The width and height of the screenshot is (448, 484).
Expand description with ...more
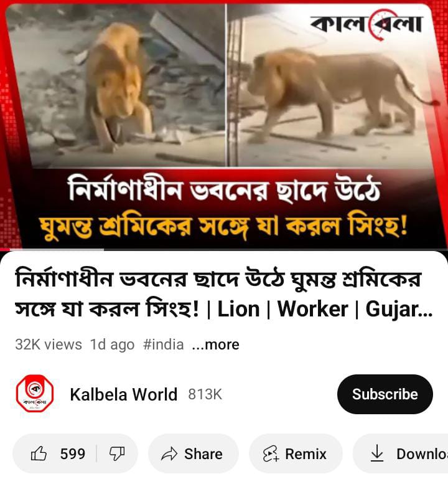215,344
